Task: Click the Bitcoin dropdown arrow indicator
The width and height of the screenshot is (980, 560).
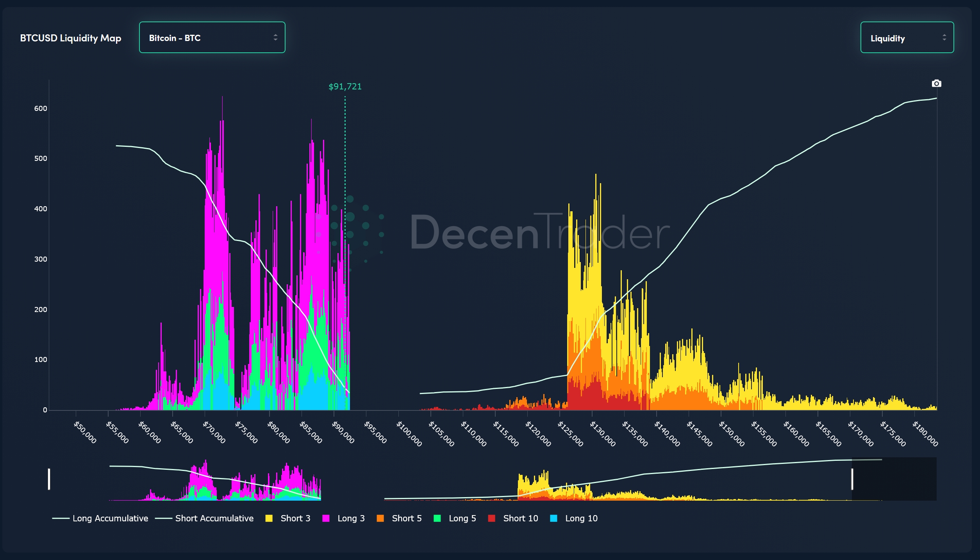Action: (275, 37)
